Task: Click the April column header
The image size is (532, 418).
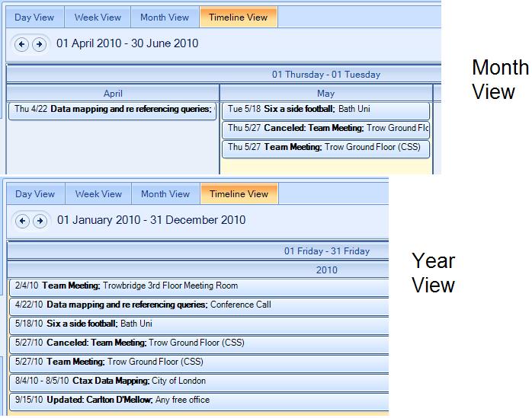Action: pyautogui.click(x=113, y=94)
